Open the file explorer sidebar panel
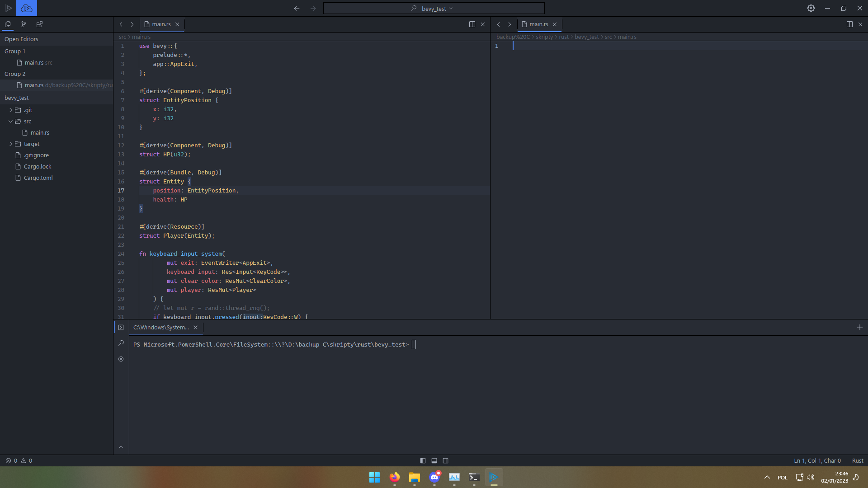The height and width of the screenshot is (488, 868). (8, 24)
